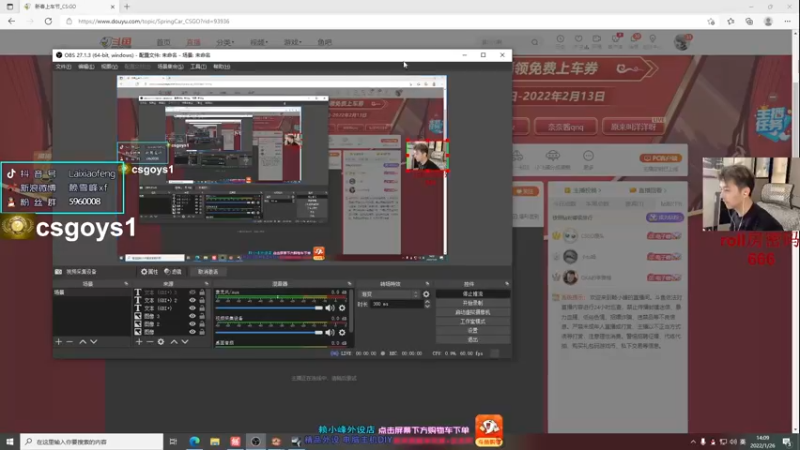This screenshot has width=800, height=450.
Task: Open the OBS 文件 menu
Action: [63, 67]
